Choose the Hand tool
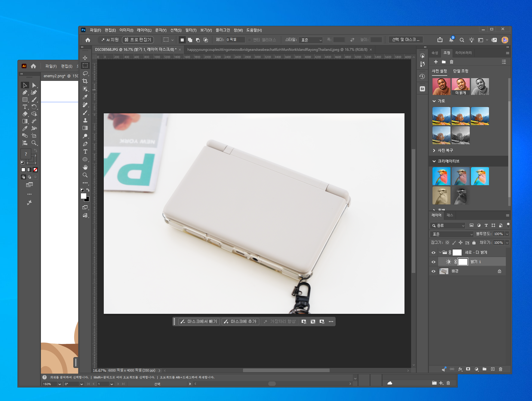532x401 pixels. point(85,167)
